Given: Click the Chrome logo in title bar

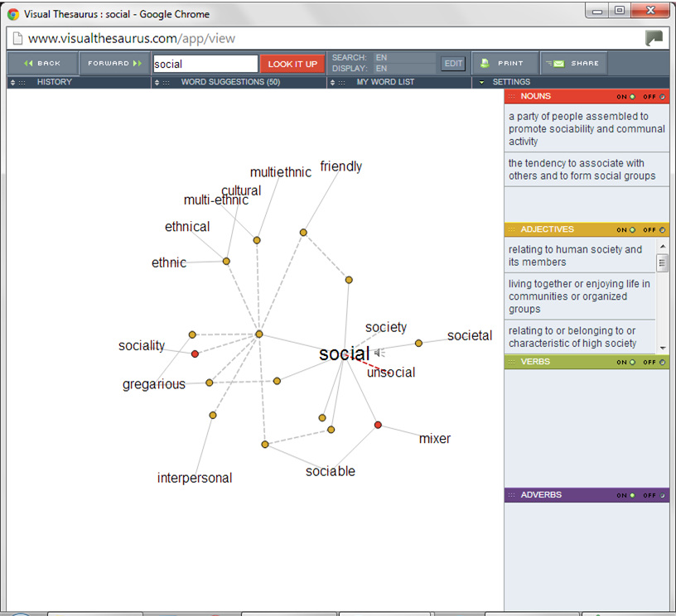Looking at the screenshot, I should point(13,15).
